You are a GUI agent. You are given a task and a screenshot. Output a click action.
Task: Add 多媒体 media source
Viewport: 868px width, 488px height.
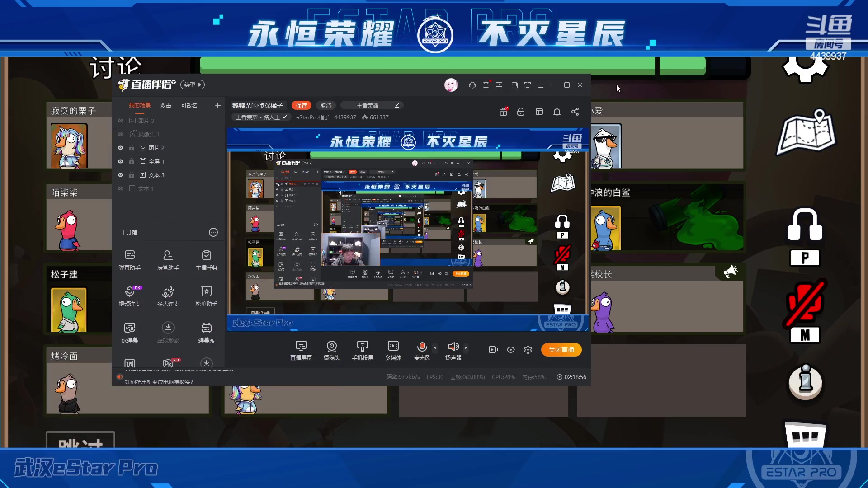click(x=393, y=351)
